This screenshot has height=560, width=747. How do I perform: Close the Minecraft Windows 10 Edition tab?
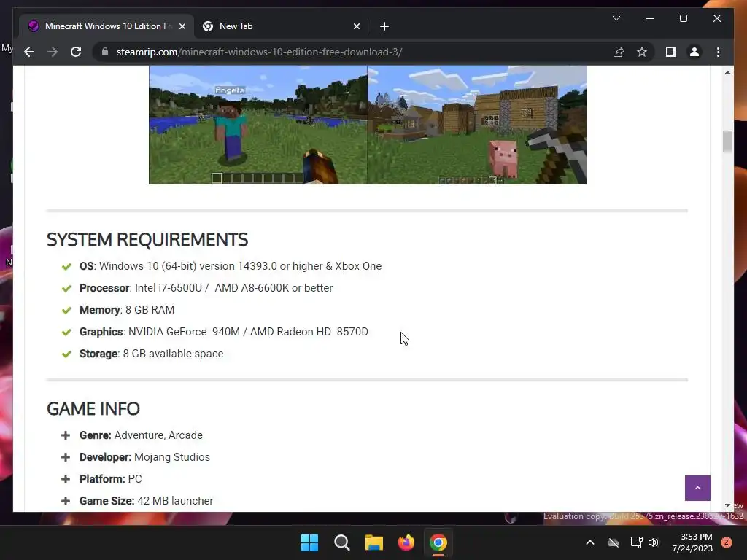click(182, 26)
